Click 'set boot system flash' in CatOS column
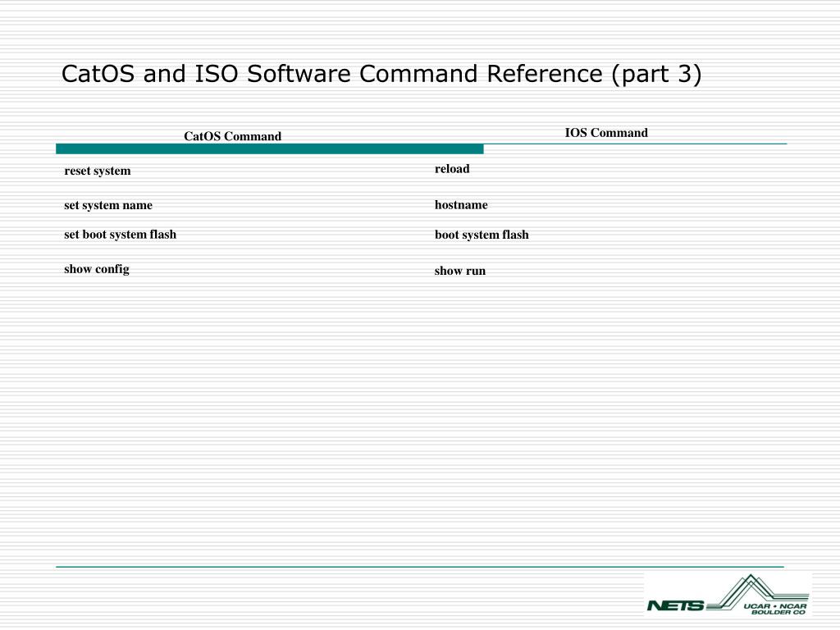 tap(120, 235)
